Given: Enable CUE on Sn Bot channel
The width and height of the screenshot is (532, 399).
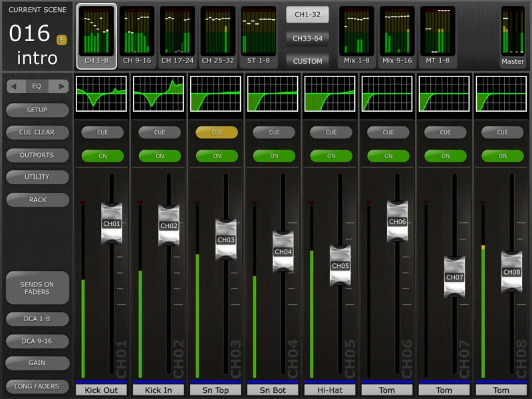Looking at the screenshot, I should [x=274, y=132].
